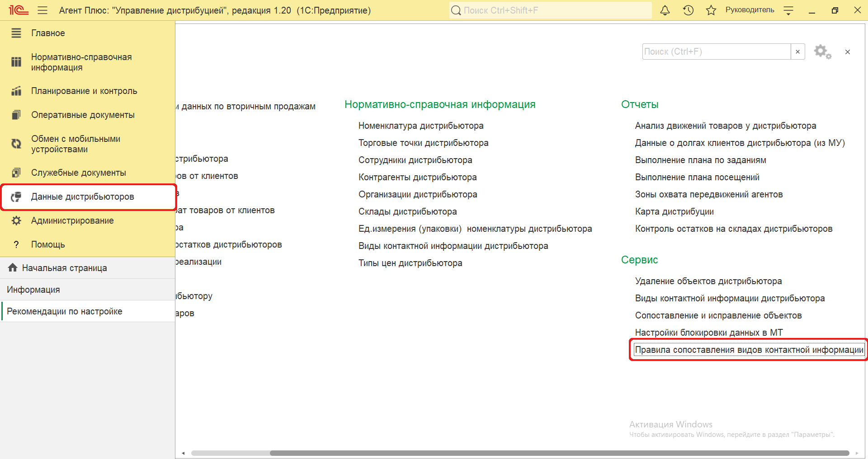
Task: Click the 1C logo icon
Action: point(19,10)
